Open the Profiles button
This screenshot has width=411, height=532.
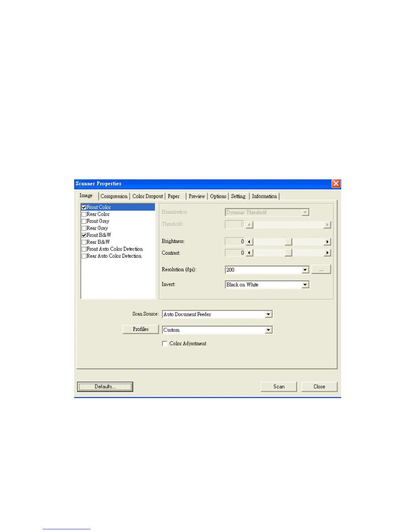coord(141,329)
